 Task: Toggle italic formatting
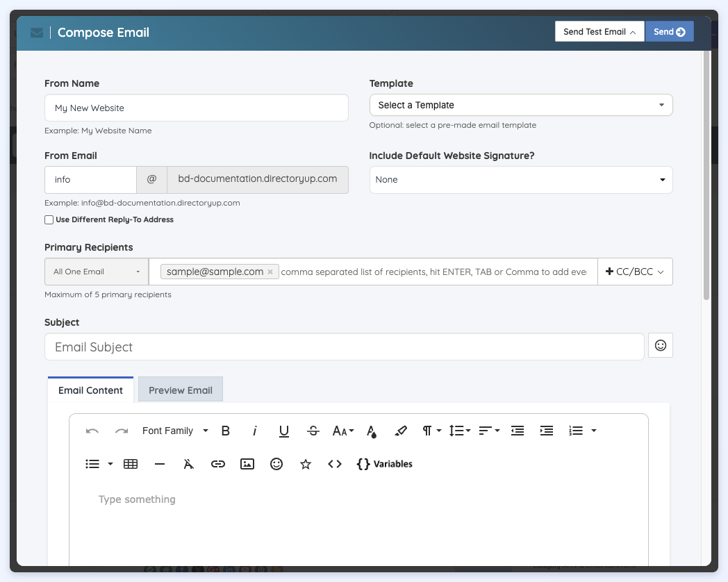point(254,431)
